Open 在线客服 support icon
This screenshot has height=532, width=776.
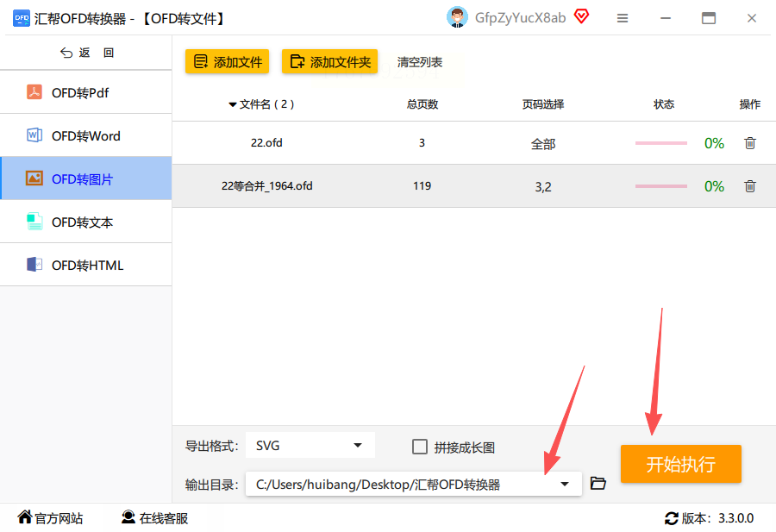click(x=128, y=517)
